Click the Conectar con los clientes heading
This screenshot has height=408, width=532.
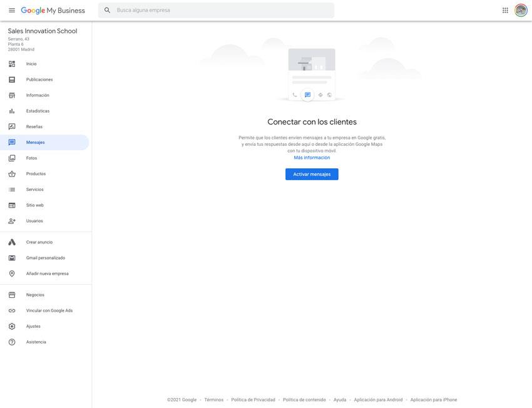click(x=312, y=122)
